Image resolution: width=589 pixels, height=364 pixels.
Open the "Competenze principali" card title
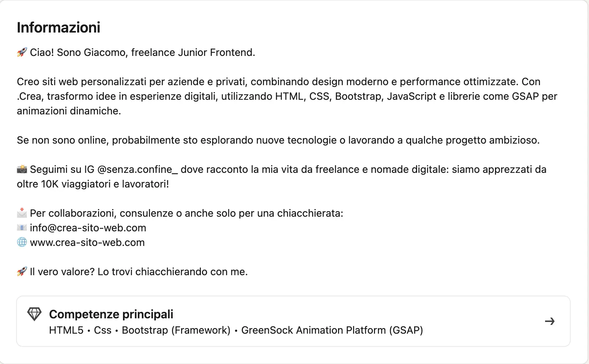(111, 314)
